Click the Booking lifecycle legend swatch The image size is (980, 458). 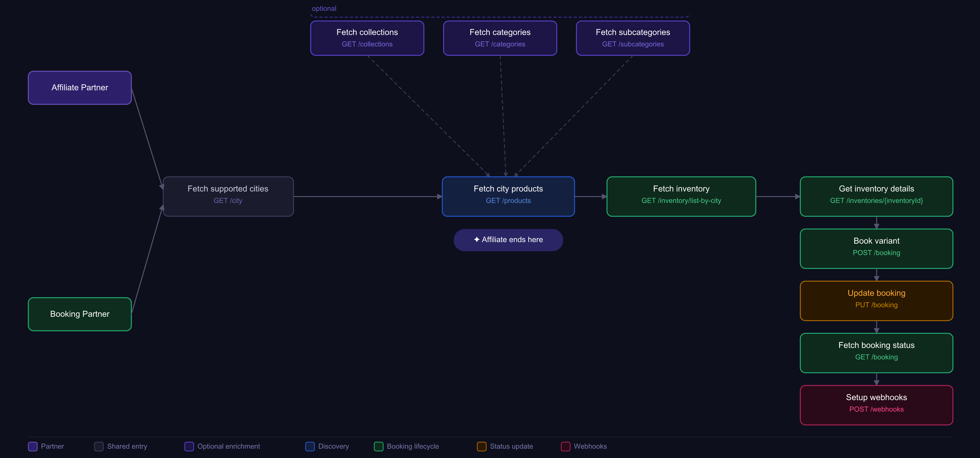tap(379, 446)
